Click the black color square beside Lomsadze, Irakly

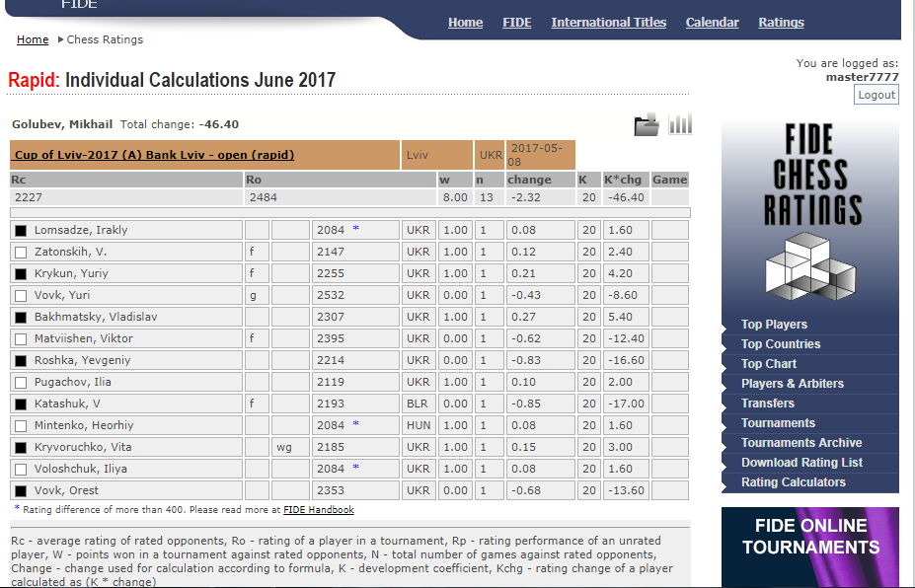tap(21, 230)
